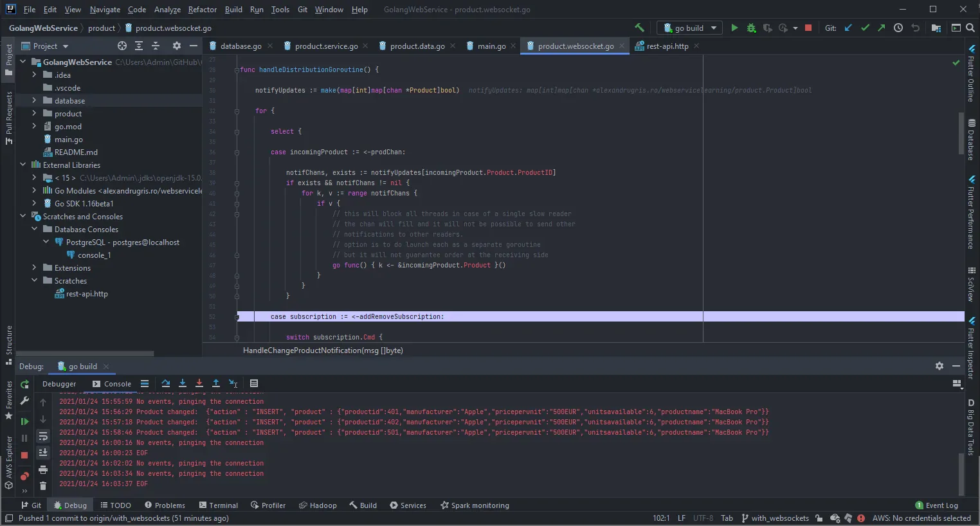Toggle the Flutter Outline tool window
This screenshot has width=980, height=526.
[x=971, y=74]
